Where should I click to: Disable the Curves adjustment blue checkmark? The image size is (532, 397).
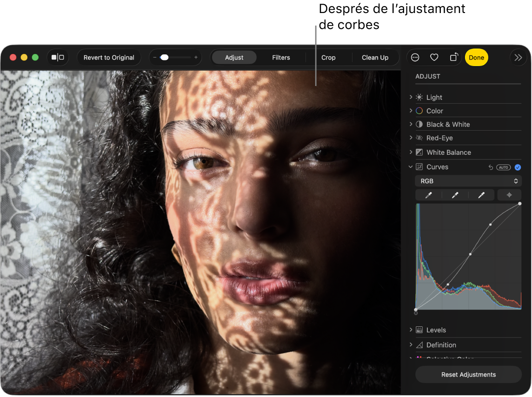click(518, 167)
